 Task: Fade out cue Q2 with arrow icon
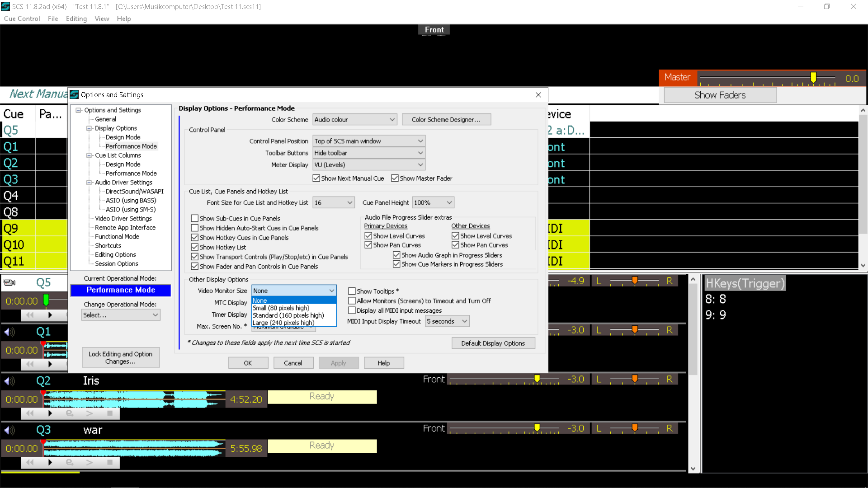90,413
